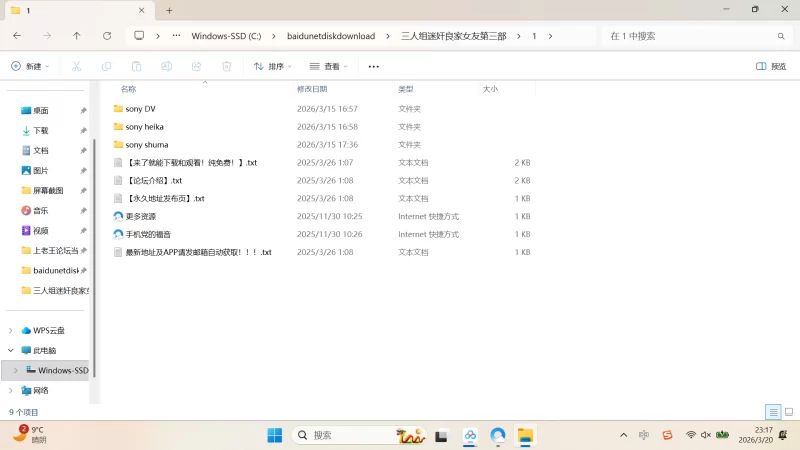This screenshot has width=800, height=450.
Task: Go up one folder level with Up arrow
Action: (x=77, y=35)
